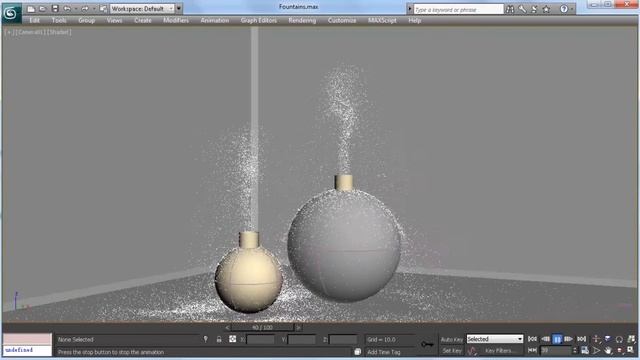Step time slider back with left arrow
The image size is (640, 360).
click(227, 327)
